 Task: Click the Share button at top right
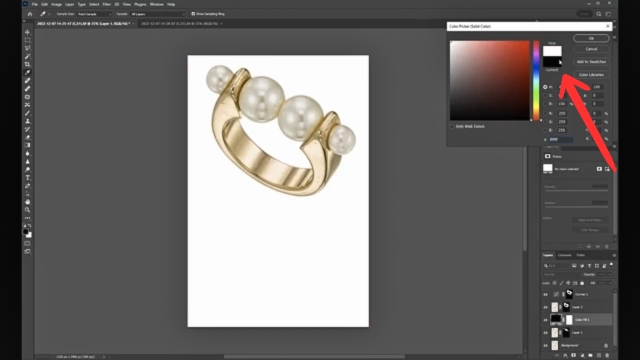pyautogui.click(x=584, y=14)
